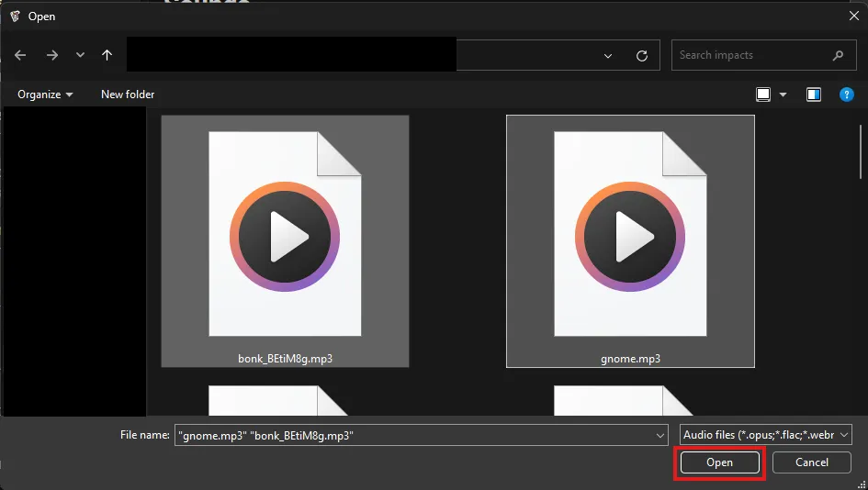Image resolution: width=868 pixels, height=490 pixels.
Task: Open the Help question mark icon
Action: click(x=847, y=95)
